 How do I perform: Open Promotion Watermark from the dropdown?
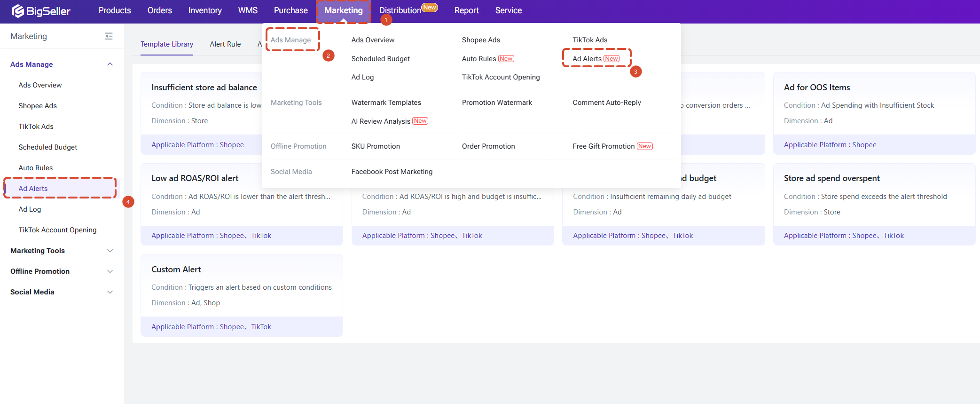pyautogui.click(x=497, y=103)
